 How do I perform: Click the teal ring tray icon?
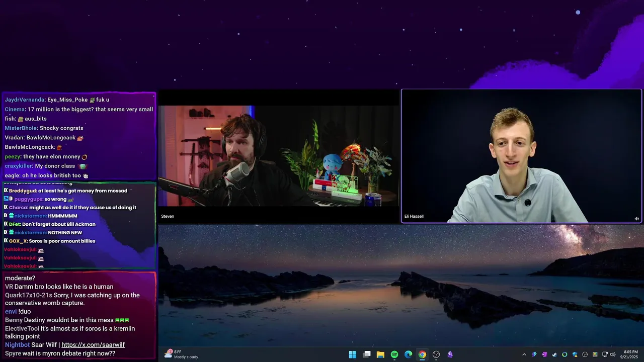click(x=565, y=354)
